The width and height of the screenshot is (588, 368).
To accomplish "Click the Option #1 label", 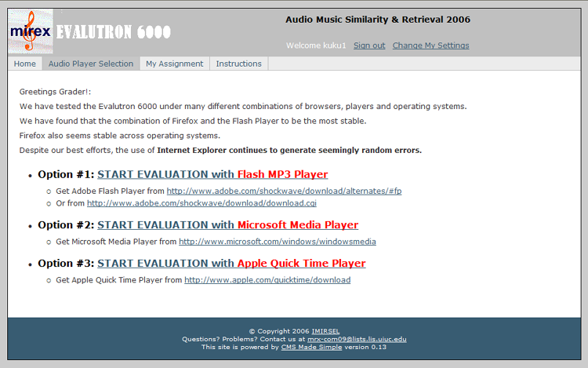I will coord(66,174).
